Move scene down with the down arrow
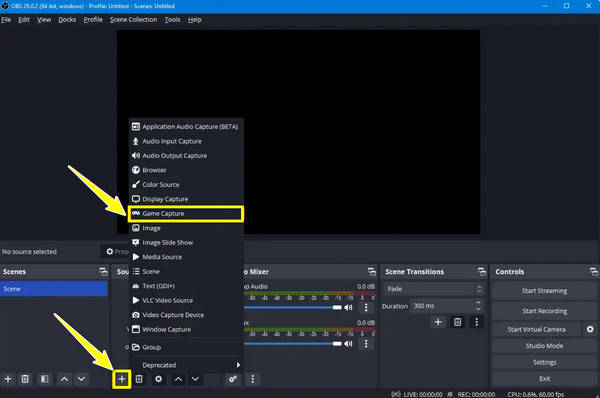600x398 pixels. [81, 379]
